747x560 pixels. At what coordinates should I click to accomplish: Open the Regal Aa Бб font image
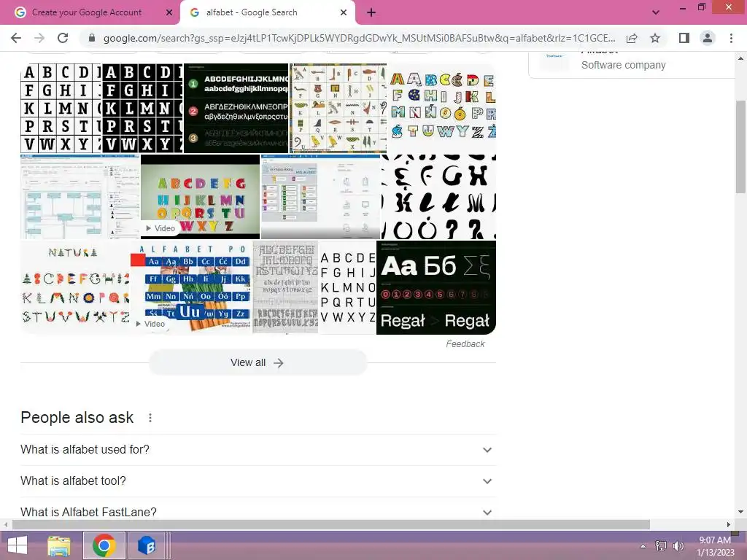pos(436,287)
